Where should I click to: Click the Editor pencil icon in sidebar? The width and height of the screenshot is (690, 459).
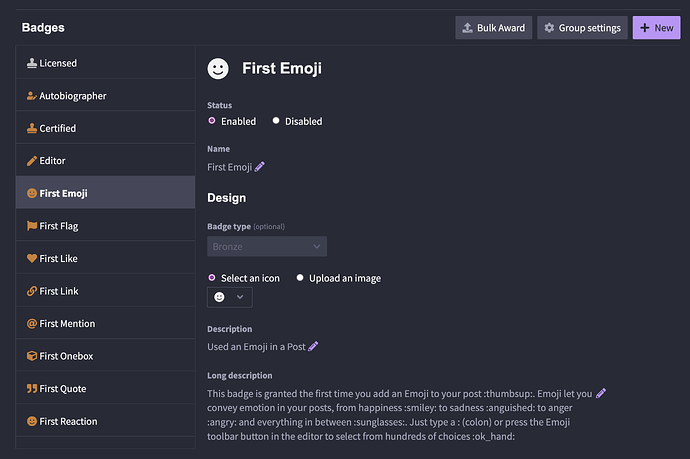(x=32, y=161)
